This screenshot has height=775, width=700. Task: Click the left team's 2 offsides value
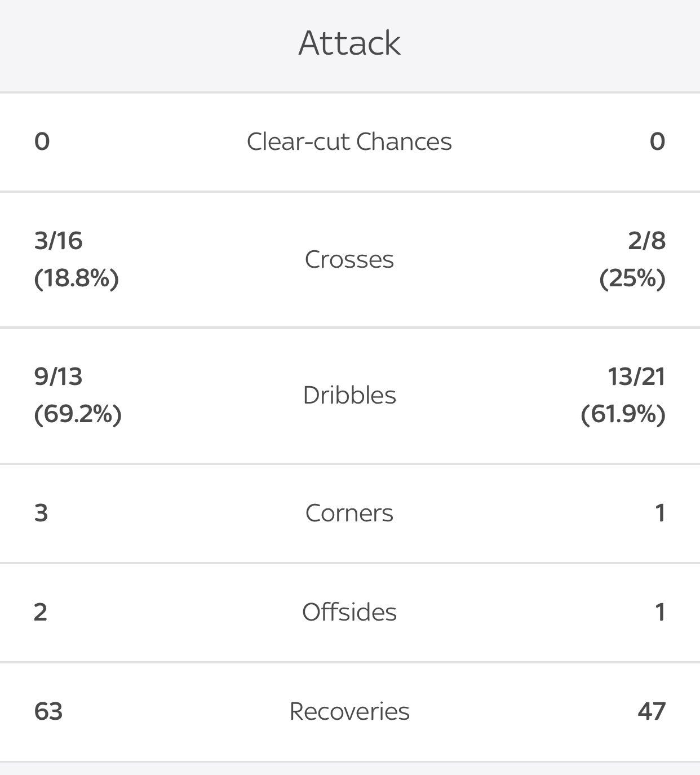(x=41, y=612)
